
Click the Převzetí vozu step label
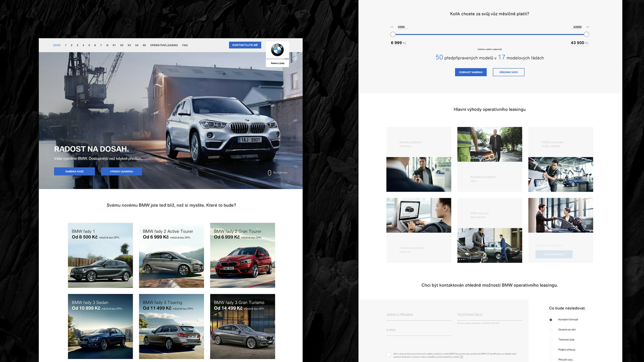click(565, 360)
